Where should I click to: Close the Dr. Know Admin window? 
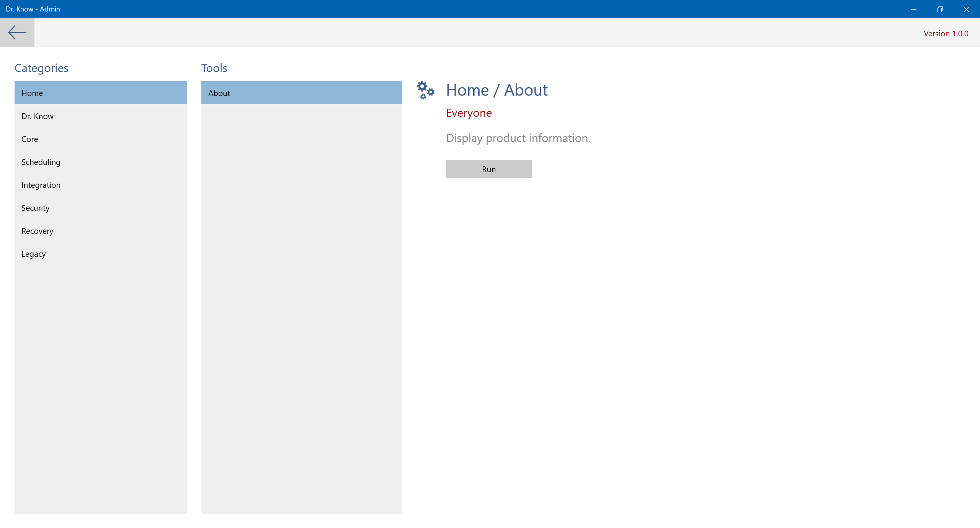966,9
